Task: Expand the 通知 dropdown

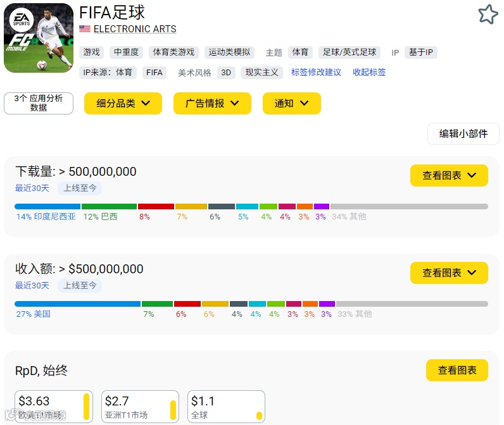Action: [291, 103]
